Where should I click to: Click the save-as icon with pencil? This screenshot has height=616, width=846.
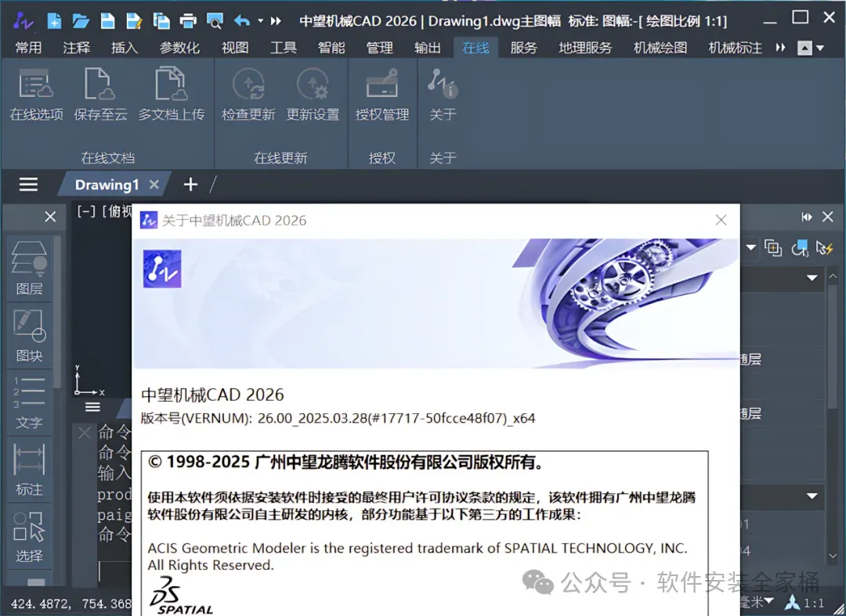(x=135, y=21)
